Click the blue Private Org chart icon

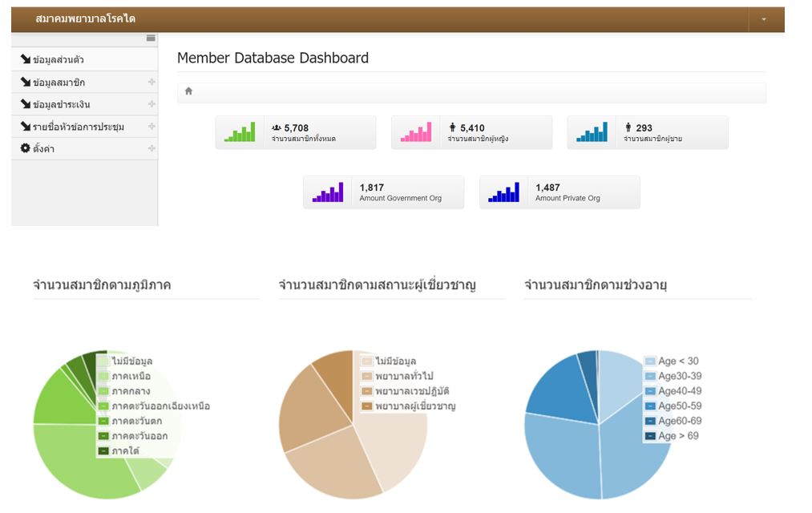[x=503, y=192]
